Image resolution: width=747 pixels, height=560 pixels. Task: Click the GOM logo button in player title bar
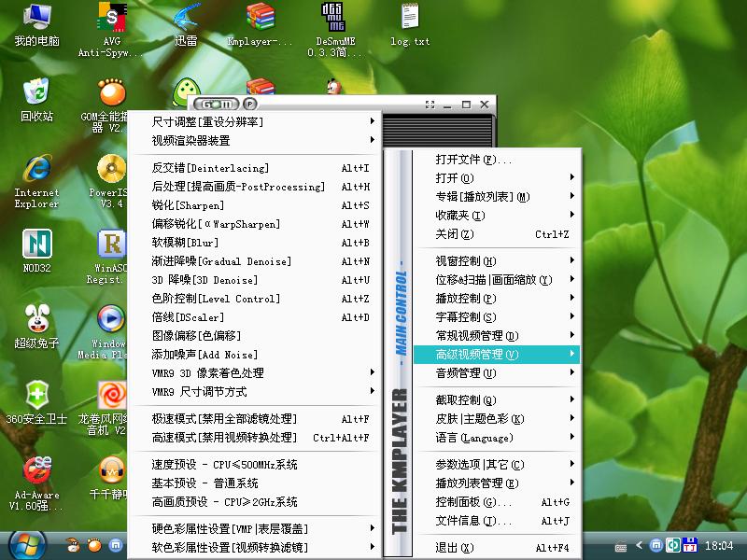tap(216, 104)
